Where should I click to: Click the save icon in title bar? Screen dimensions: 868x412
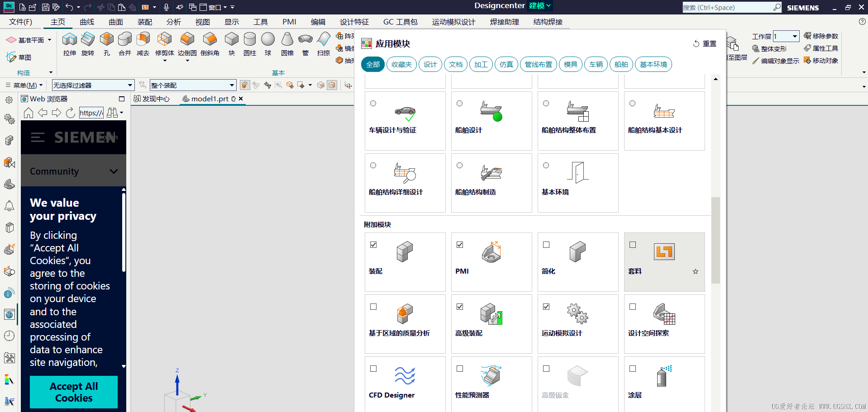click(45, 7)
